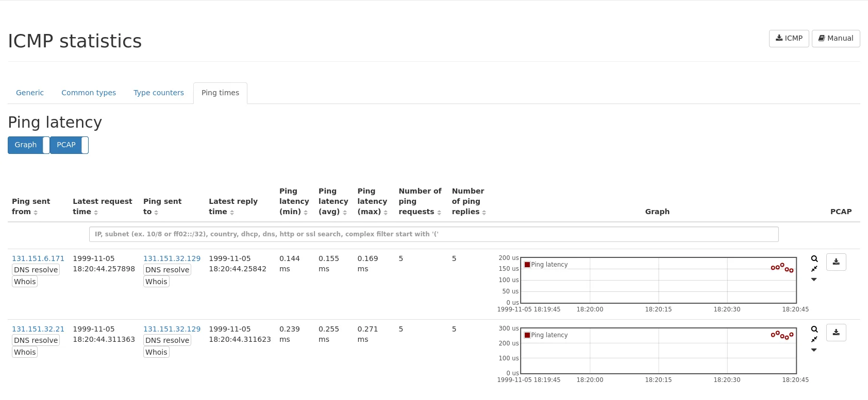
Task: Expand the caret menu beside the first graph
Action: pos(814,280)
